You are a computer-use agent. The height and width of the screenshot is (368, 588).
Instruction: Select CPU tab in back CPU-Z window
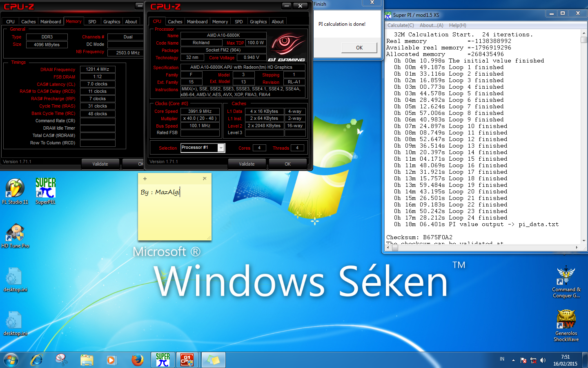(11, 22)
